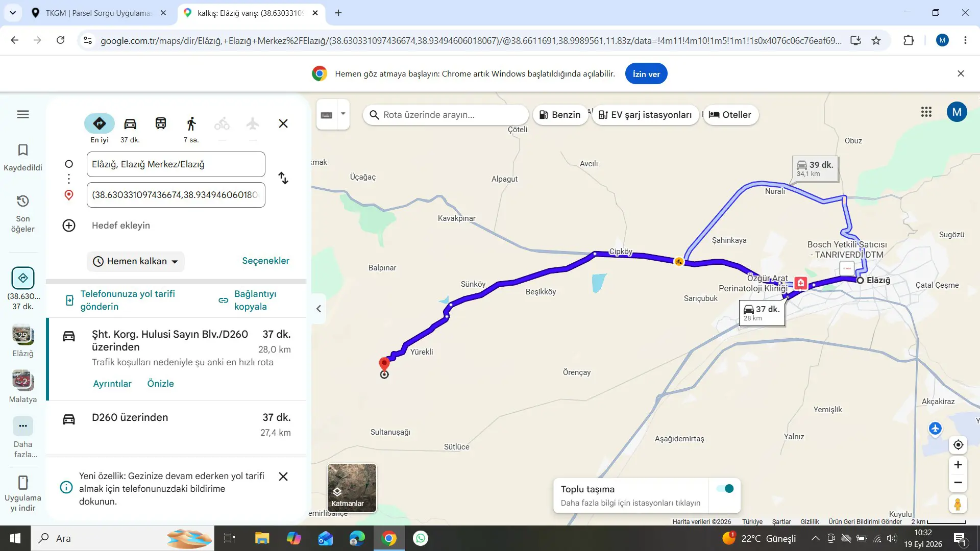The width and height of the screenshot is (980, 551).
Task: Open the Google Maps hamburger menu
Action: point(23,114)
